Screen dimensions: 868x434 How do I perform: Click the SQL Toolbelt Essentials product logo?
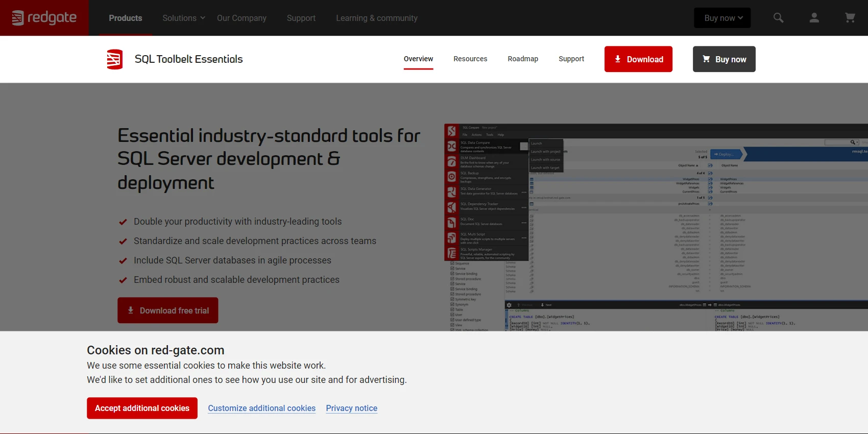pyautogui.click(x=114, y=59)
